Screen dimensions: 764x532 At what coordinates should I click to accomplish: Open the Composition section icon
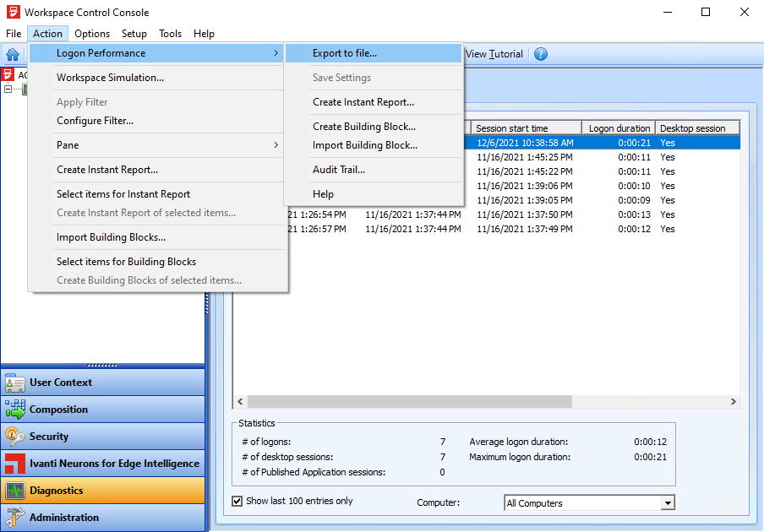[x=15, y=410]
